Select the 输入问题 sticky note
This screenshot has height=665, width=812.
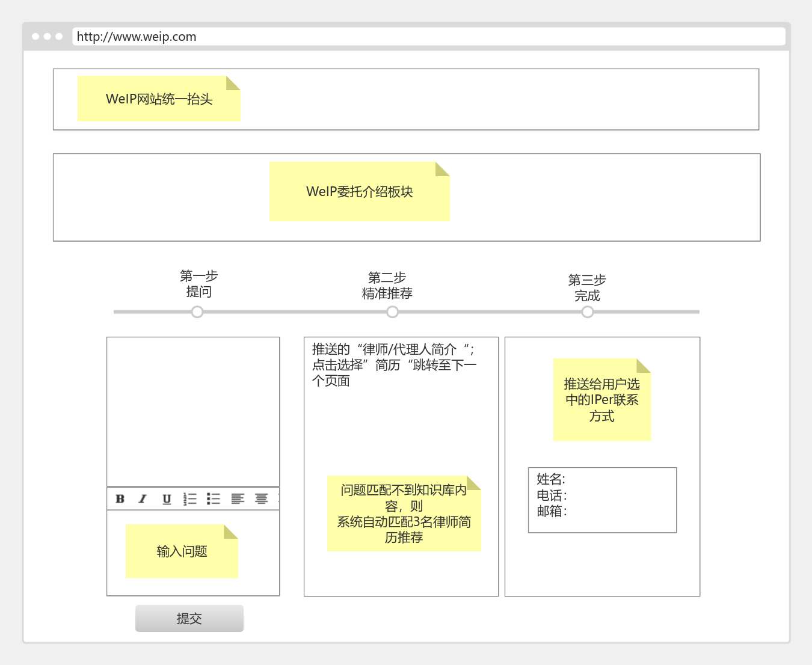pos(180,551)
